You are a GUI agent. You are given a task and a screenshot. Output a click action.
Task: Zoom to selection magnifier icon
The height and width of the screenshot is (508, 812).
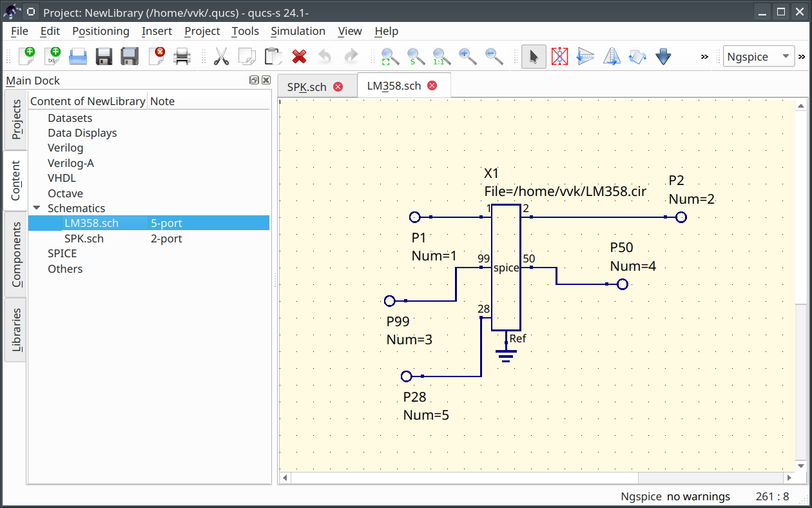click(416, 57)
